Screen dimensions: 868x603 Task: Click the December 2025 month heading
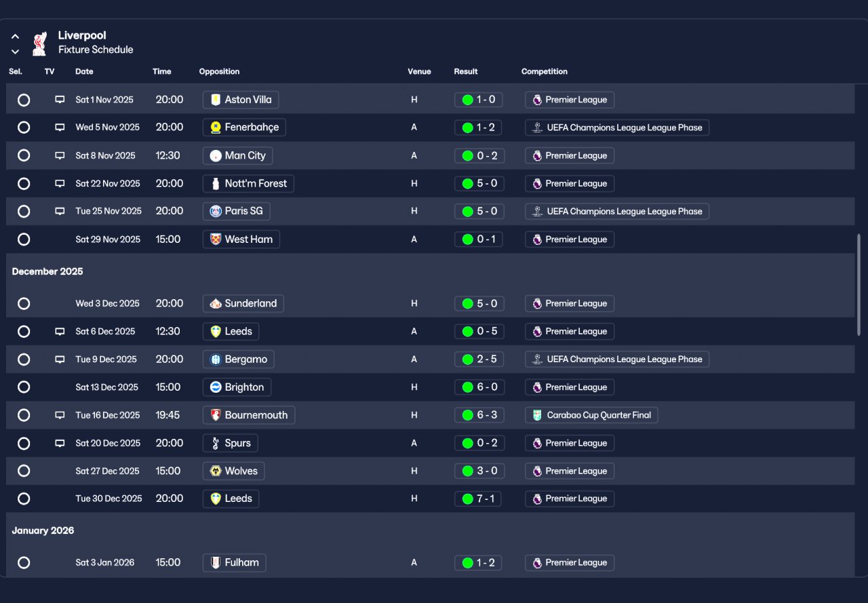pyautogui.click(x=47, y=271)
